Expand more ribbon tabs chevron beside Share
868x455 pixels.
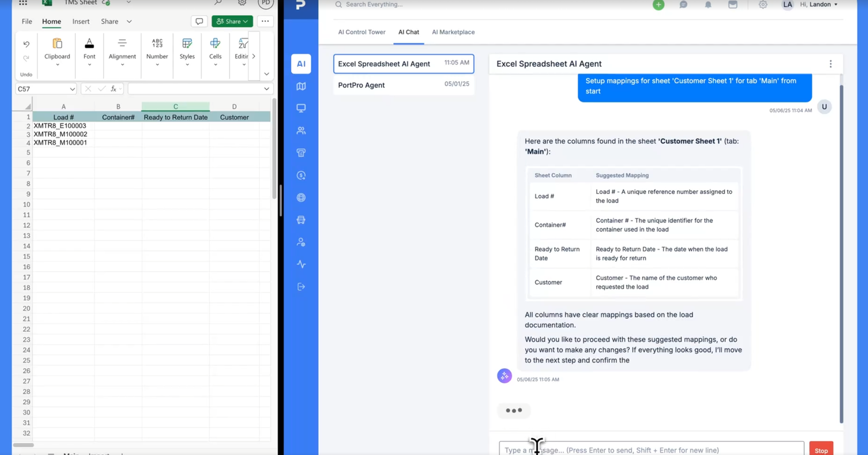[129, 22]
